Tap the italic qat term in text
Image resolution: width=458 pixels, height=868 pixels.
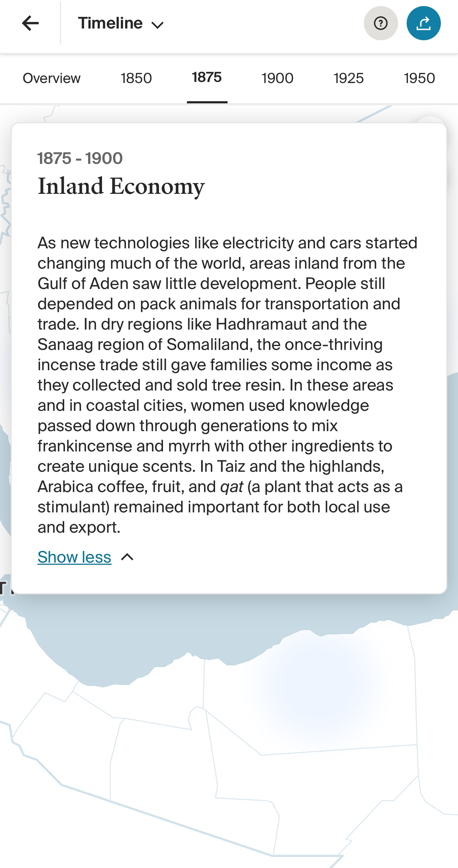232,487
